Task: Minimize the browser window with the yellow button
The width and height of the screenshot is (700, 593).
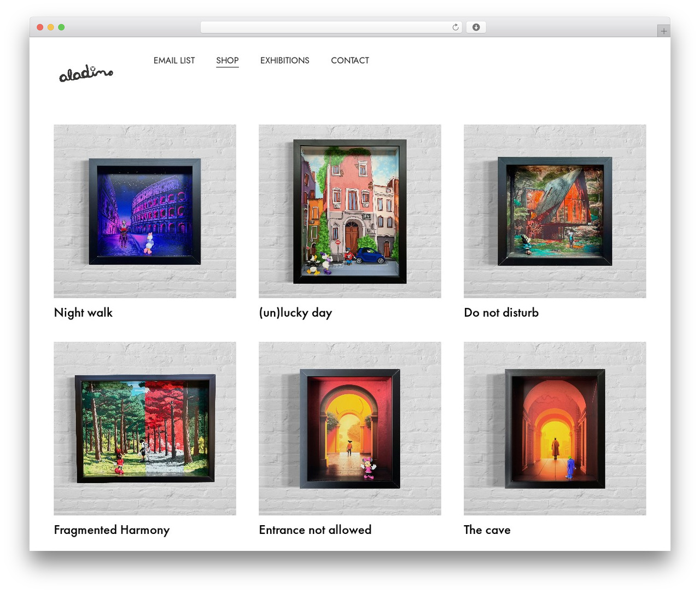Action: tap(50, 27)
